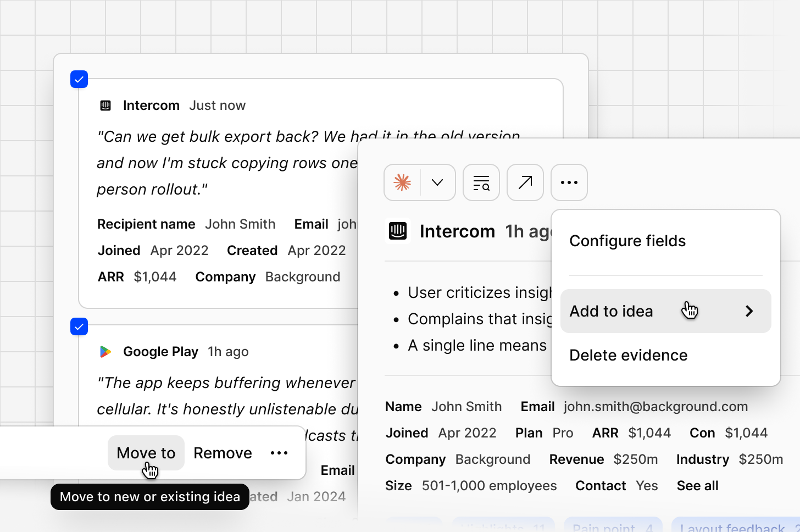Click the bulk export quote text
The height and width of the screenshot is (532, 800).
[x=227, y=163]
